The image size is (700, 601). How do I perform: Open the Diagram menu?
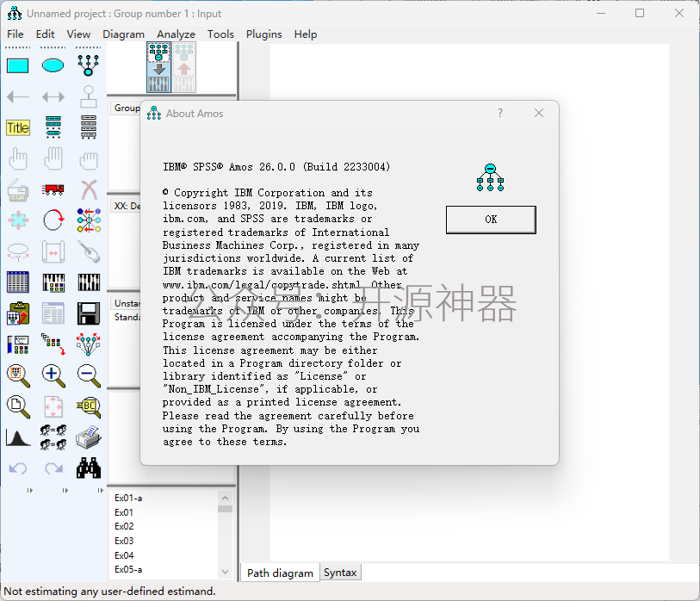(124, 34)
